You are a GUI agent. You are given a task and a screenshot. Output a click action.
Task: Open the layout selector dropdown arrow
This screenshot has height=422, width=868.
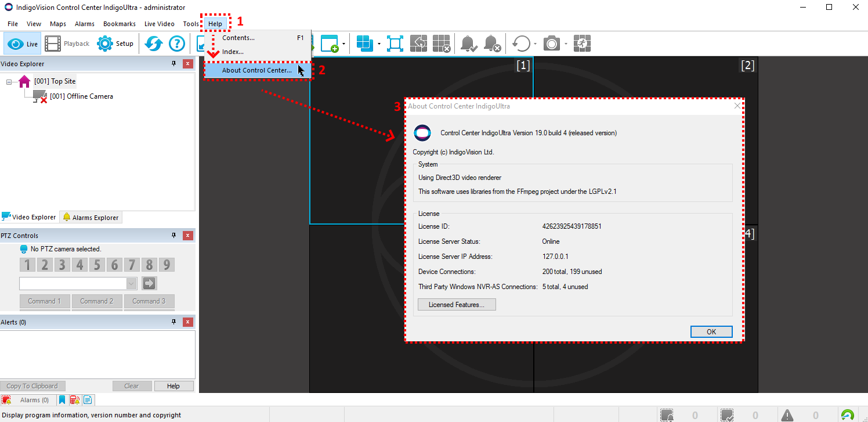coord(378,44)
